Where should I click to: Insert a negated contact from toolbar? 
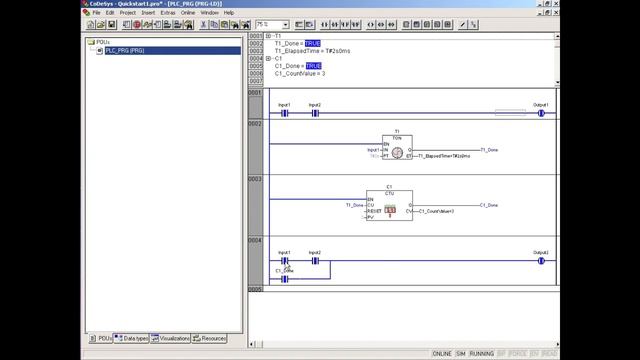(x=335, y=24)
